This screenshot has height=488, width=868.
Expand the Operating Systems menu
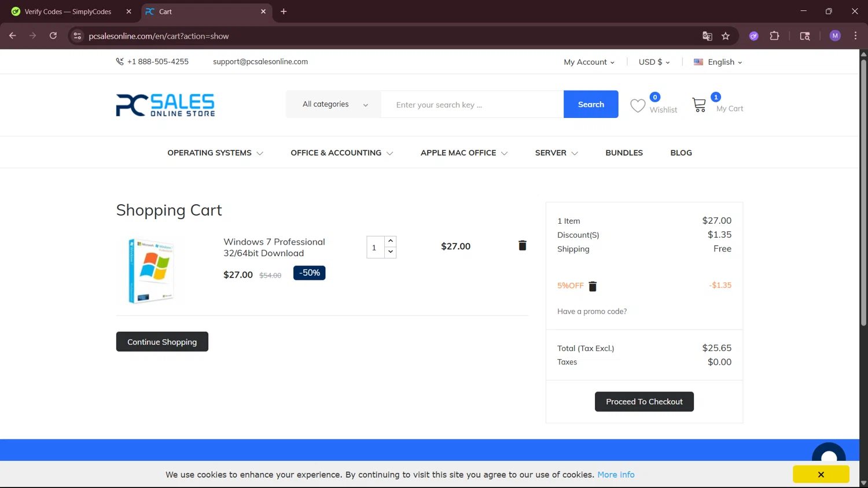click(x=215, y=153)
